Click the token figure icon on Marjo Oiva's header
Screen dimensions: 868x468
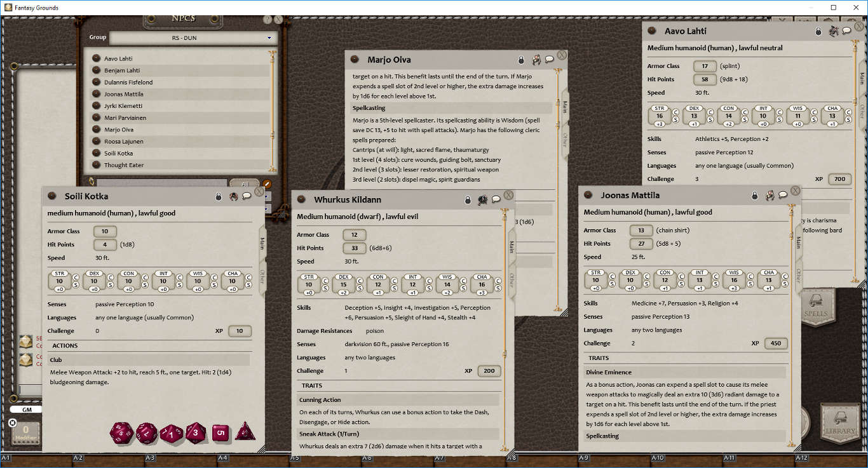point(536,58)
